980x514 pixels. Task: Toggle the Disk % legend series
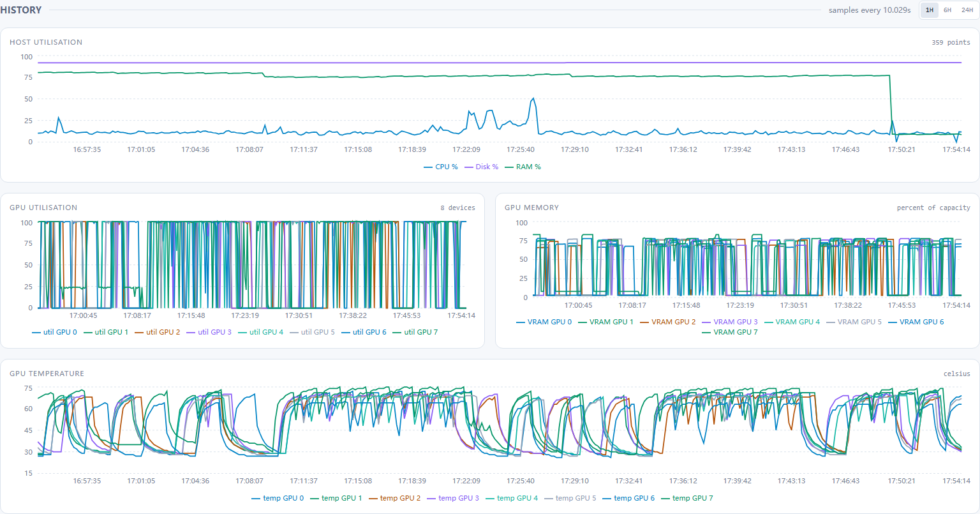click(482, 167)
